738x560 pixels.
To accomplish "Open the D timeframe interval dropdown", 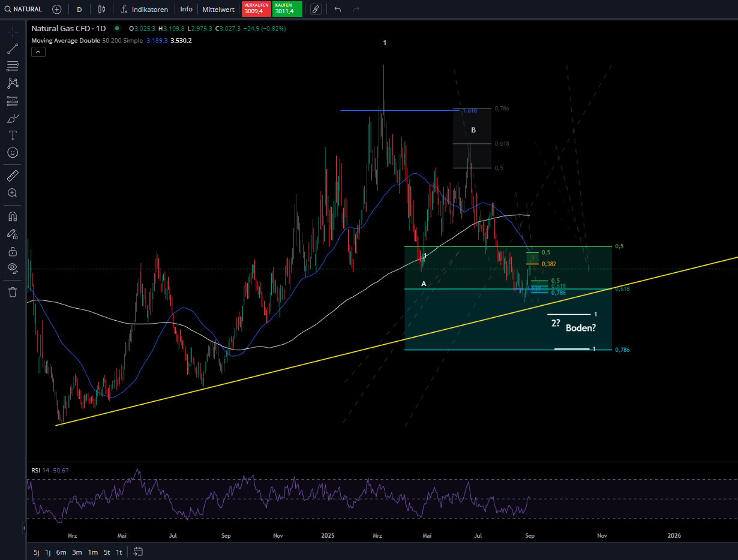I will point(79,10).
